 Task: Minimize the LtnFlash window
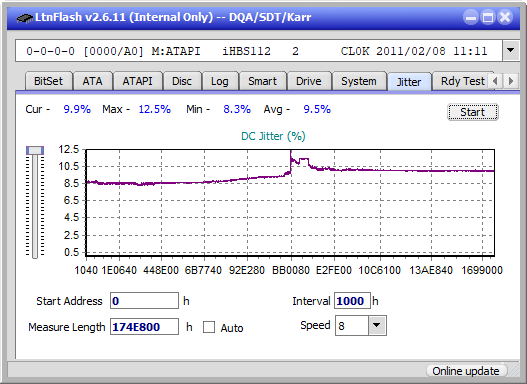pyautogui.click(x=471, y=17)
